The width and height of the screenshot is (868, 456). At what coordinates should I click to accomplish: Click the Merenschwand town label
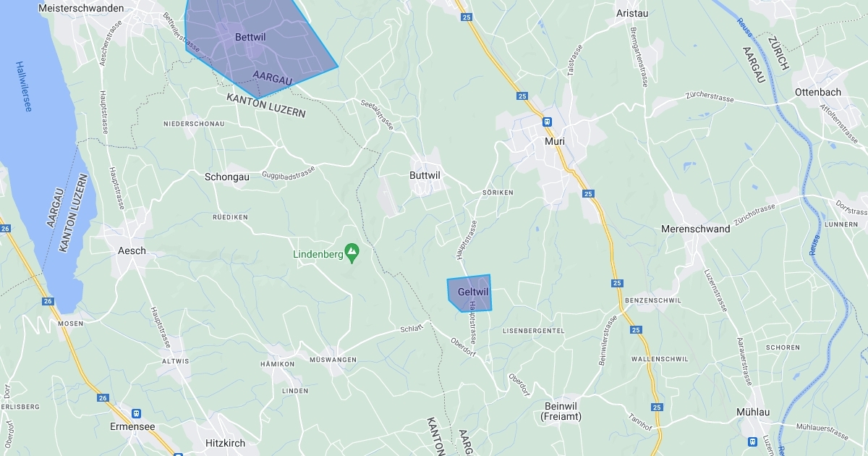[x=695, y=229]
